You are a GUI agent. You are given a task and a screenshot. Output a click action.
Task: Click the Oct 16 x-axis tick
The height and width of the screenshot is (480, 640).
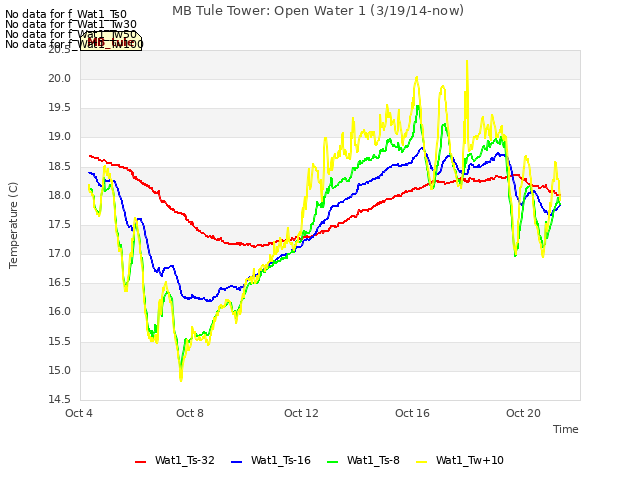click(412, 413)
